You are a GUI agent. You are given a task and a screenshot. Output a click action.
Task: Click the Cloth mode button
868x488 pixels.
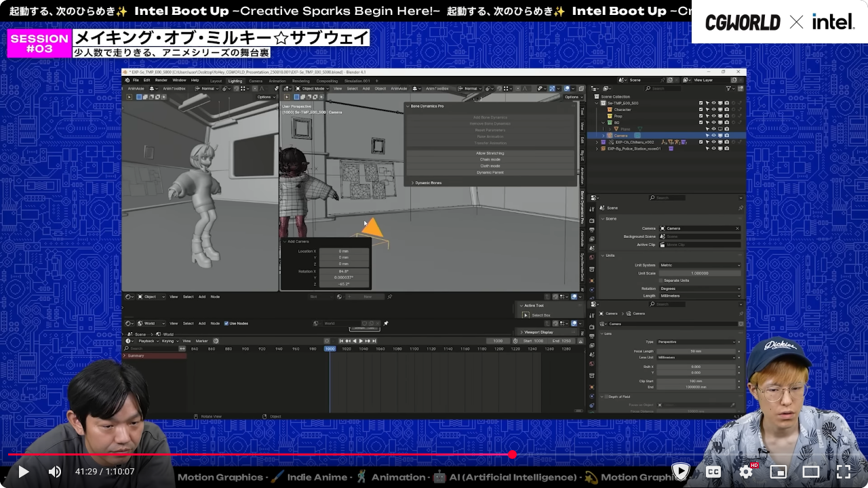pyautogui.click(x=490, y=166)
